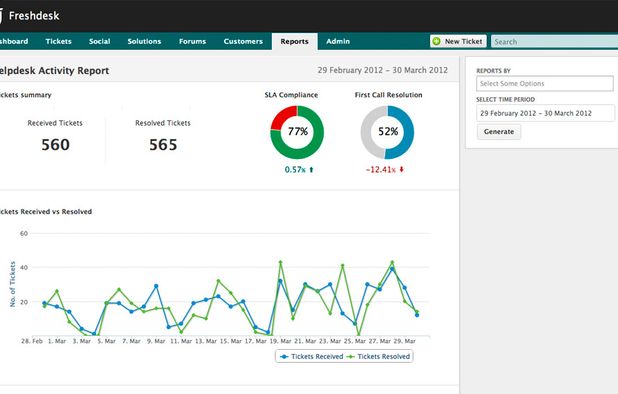Viewport: 618px width, 394px height.
Task: Go to the Solutions tab
Action: pos(144,41)
